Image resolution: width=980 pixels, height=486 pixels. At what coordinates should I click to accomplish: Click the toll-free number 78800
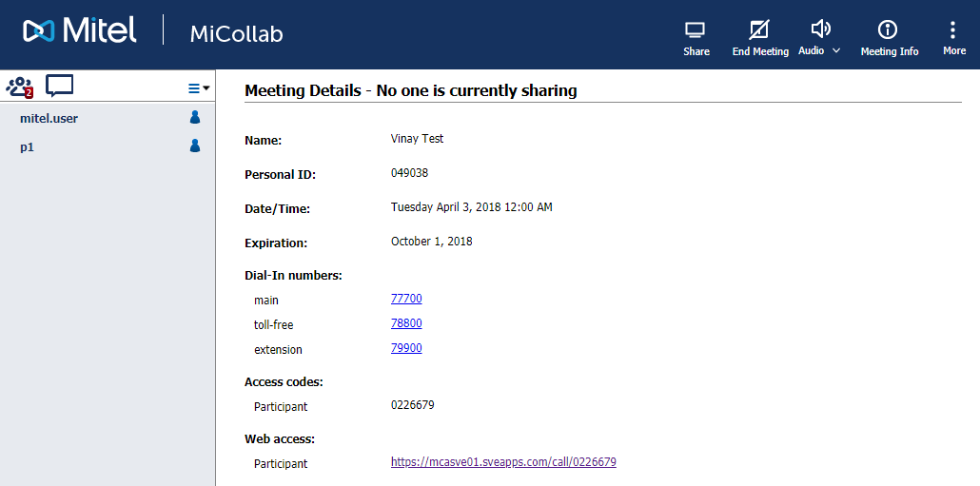point(406,323)
